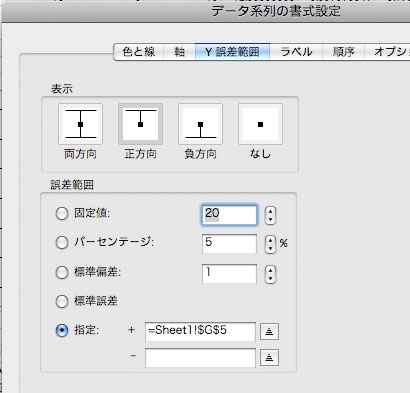Select the 両方向 error bar display icon
This screenshot has width=410, height=393.
(x=80, y=124)
